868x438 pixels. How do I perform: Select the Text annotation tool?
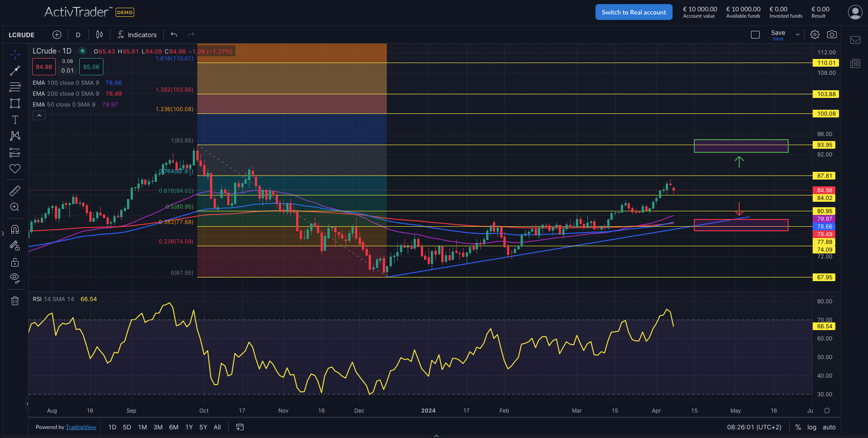pos(15,120)
